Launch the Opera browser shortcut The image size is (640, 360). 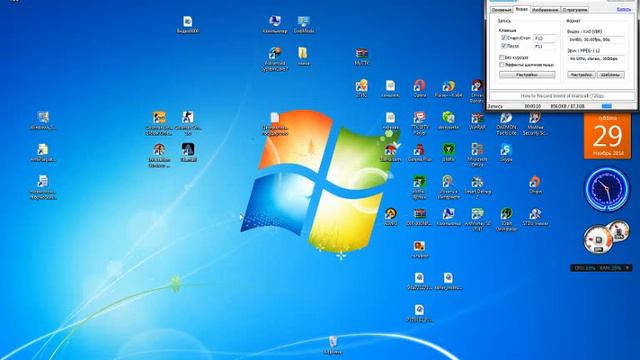(419, 88)
